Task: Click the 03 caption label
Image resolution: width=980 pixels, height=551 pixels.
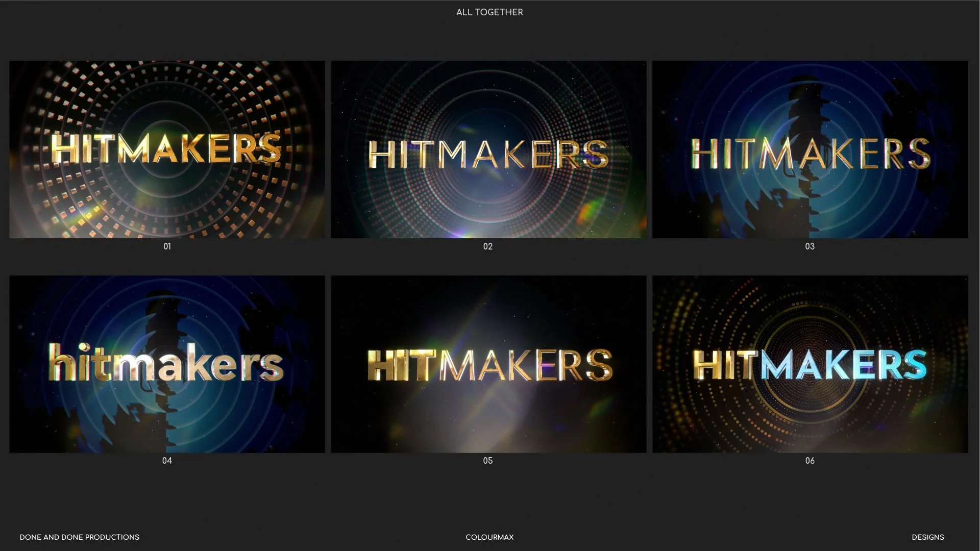Action: point(810,246)
